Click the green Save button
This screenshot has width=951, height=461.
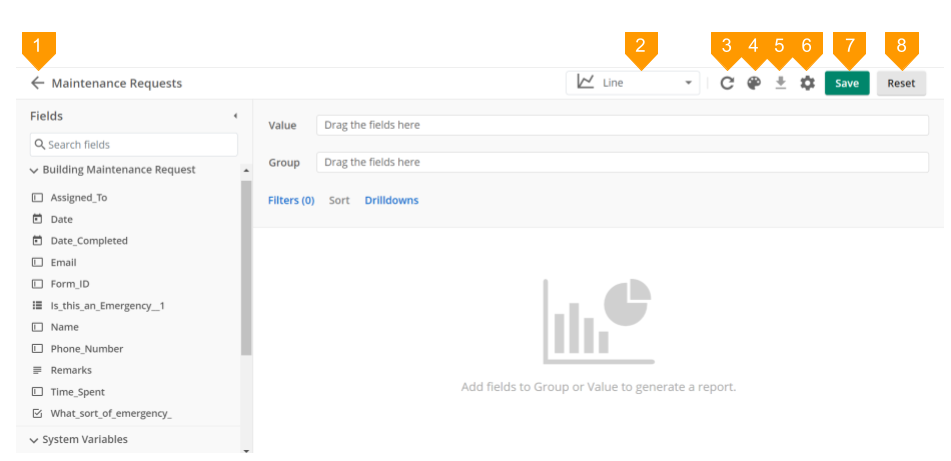pyautogui.click(x=846, y=83)
